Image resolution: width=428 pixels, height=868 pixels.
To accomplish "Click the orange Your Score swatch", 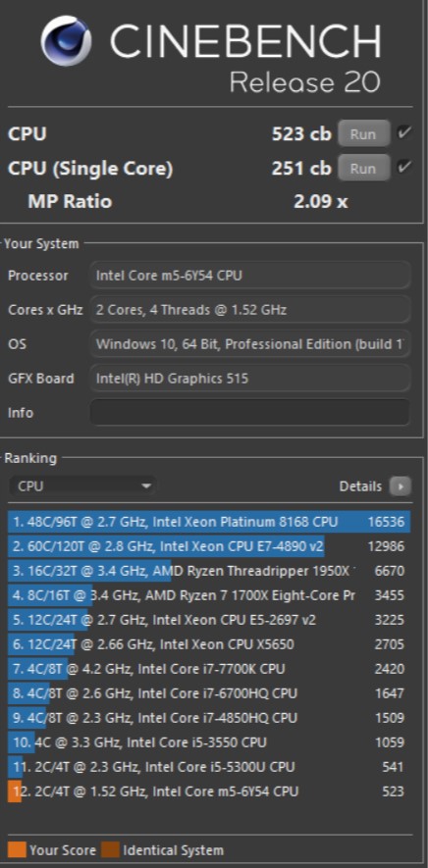I will point(17,849).
